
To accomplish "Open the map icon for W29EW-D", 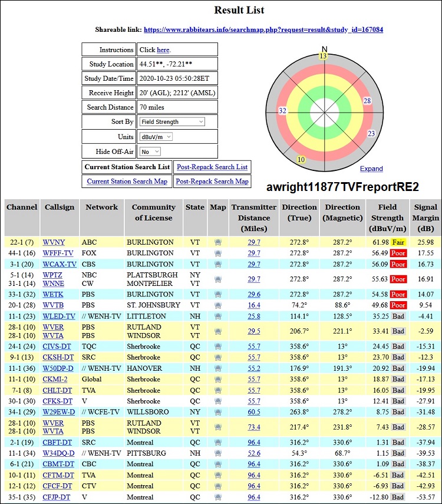I will (x=217, y=412).
